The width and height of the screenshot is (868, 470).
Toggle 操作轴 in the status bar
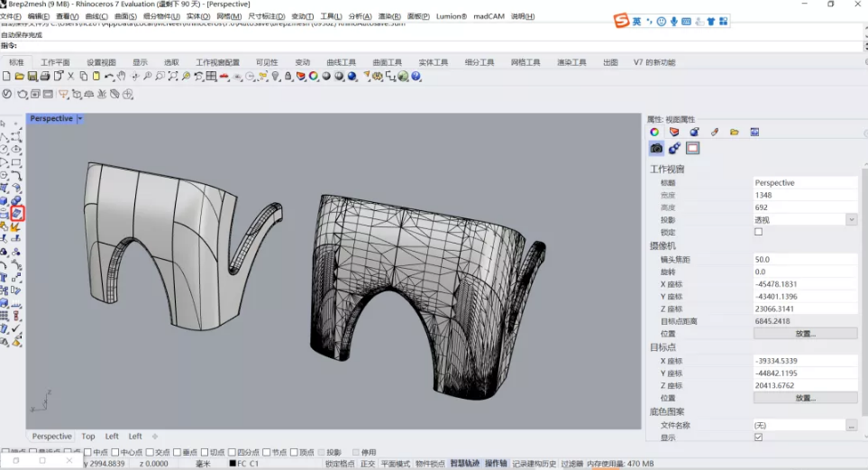[496, 464]
